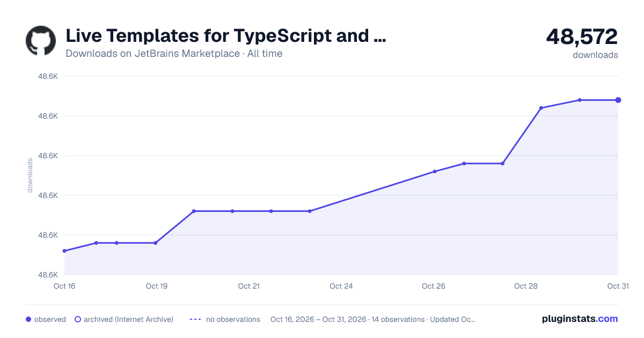The width and height of the screenshot is (644, 338).
Task: Click the 'Oct 24' x-axis label
Action: pos(341,286)
